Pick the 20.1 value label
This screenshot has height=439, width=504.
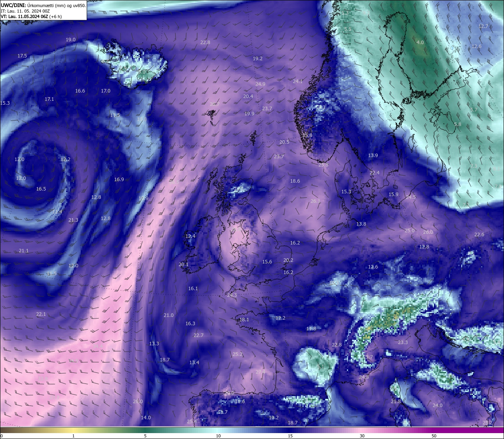point(183,265)
